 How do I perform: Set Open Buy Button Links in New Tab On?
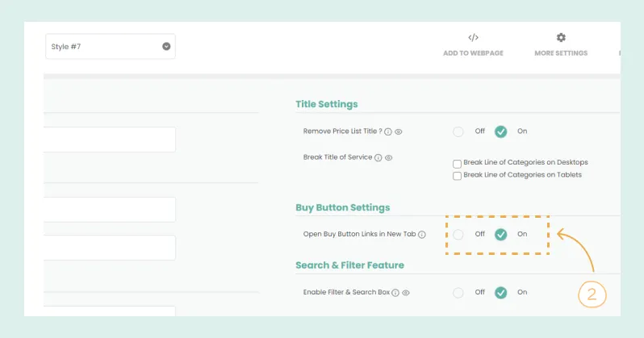coord(500,235)
